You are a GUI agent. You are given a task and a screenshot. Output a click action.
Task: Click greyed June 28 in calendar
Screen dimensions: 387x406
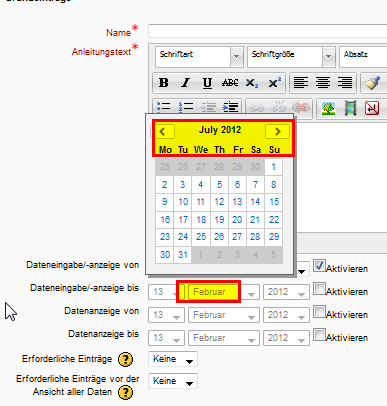(x=219, y=167)
